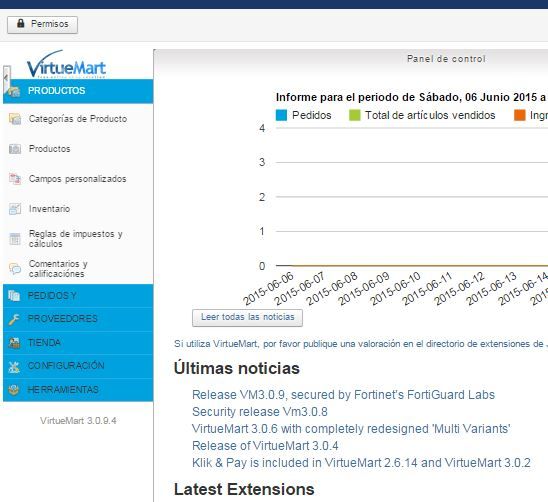
Task: Click the Total de artículos vendidos label
Action: [x=430, y=115]
